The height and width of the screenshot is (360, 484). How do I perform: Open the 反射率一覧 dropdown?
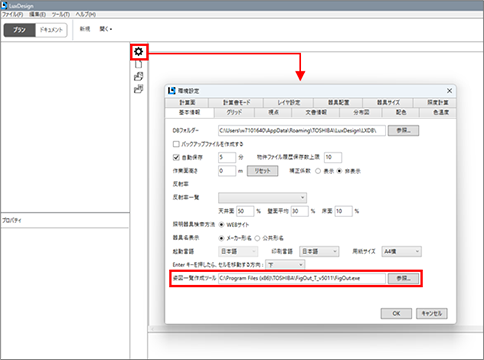(x=262, y=197)
